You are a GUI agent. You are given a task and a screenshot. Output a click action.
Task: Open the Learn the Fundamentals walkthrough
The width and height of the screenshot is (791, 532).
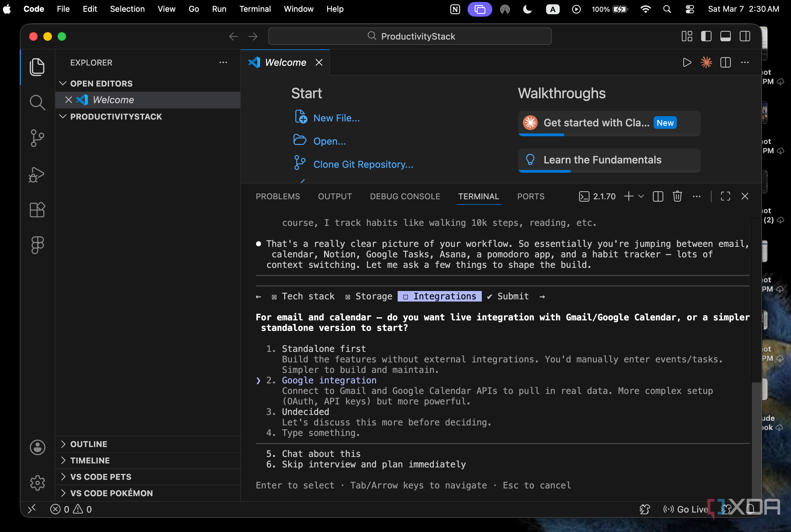tap(609, 160)
